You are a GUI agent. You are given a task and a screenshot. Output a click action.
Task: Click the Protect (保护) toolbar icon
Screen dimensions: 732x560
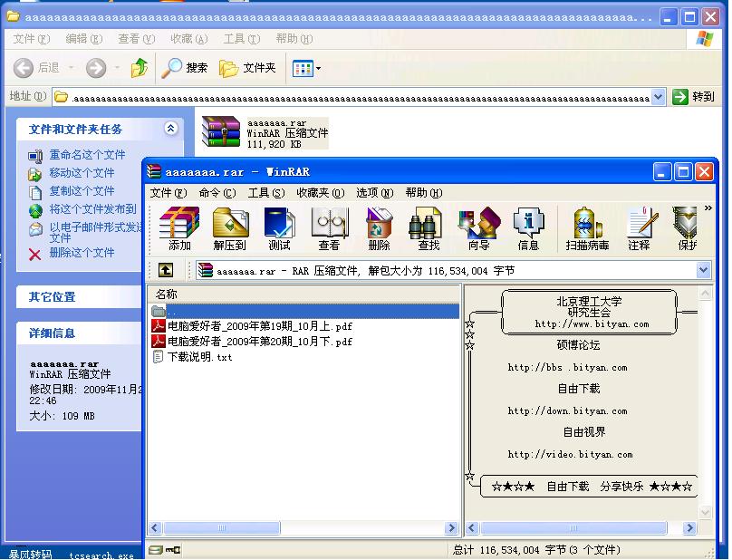click(686, 228)
